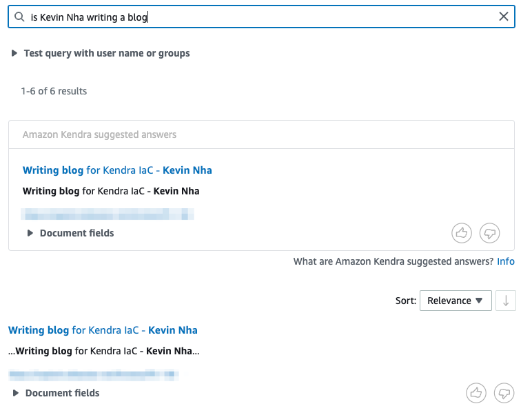Click the 'Sort:' label
Image resolution: width=532 pixels, height=415 pixels.
click(405, 301)
